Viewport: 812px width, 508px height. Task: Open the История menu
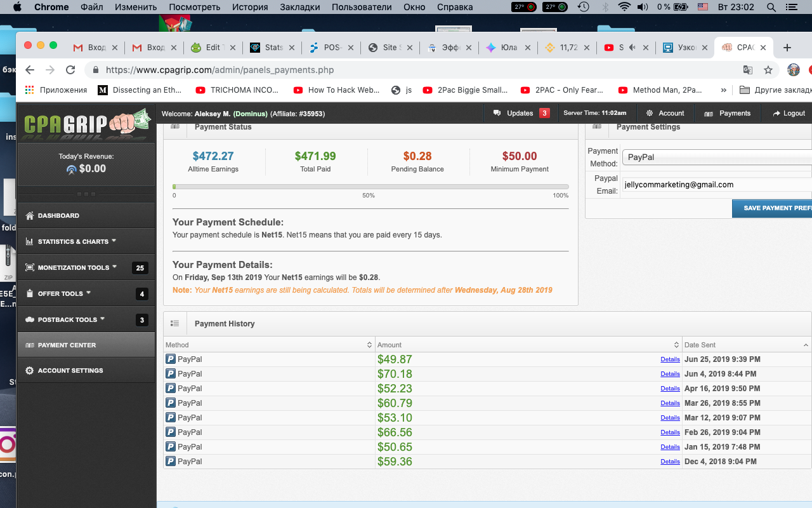point(251,7)
